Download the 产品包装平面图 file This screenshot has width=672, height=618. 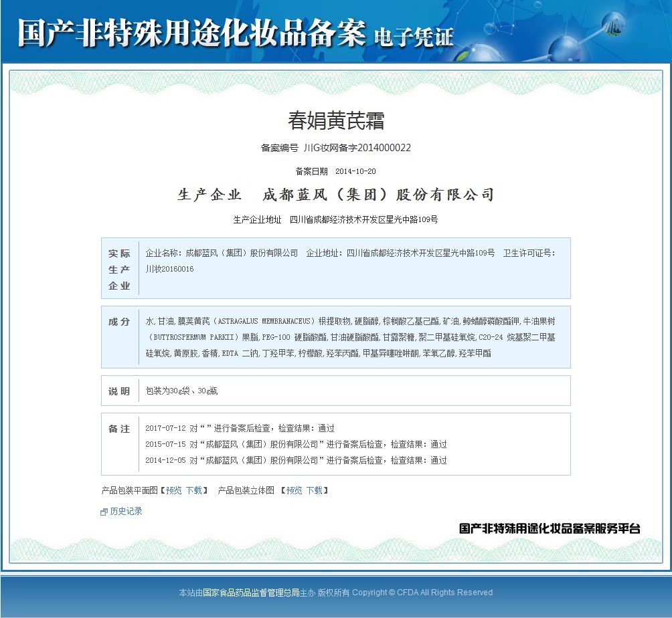point(194,490)
